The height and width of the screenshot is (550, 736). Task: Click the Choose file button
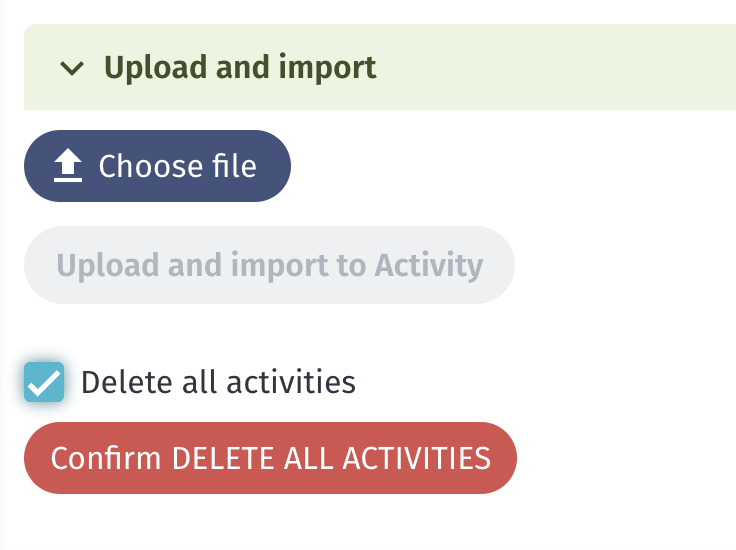157,166
